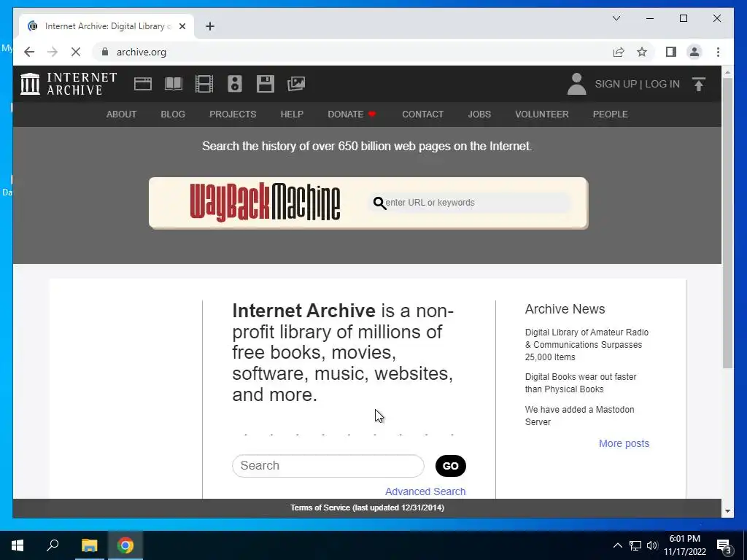
Task: Expand the tab search chevron
Action: click(x=616, y=18)
